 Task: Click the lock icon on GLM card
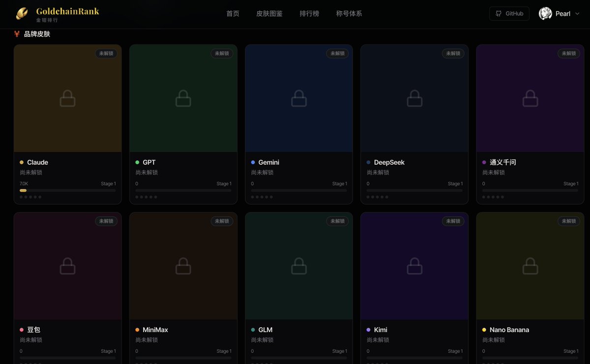tap(299, 266)
